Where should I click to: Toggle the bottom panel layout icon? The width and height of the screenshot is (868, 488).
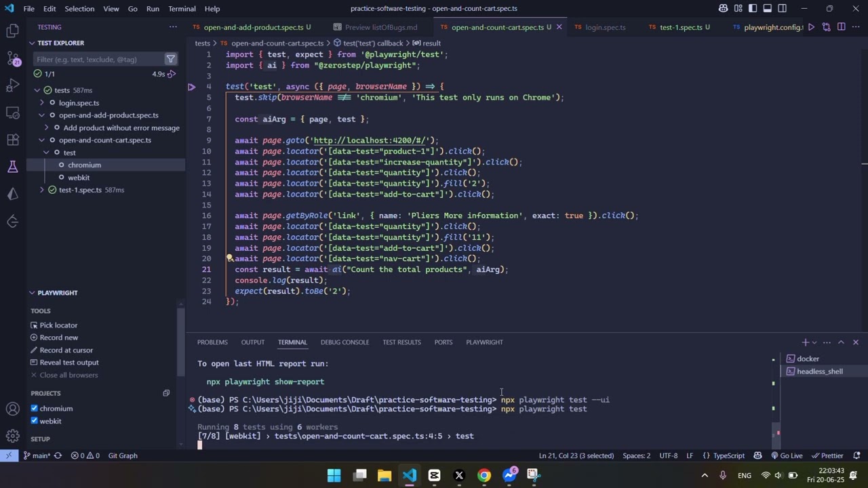coord(768,9)
